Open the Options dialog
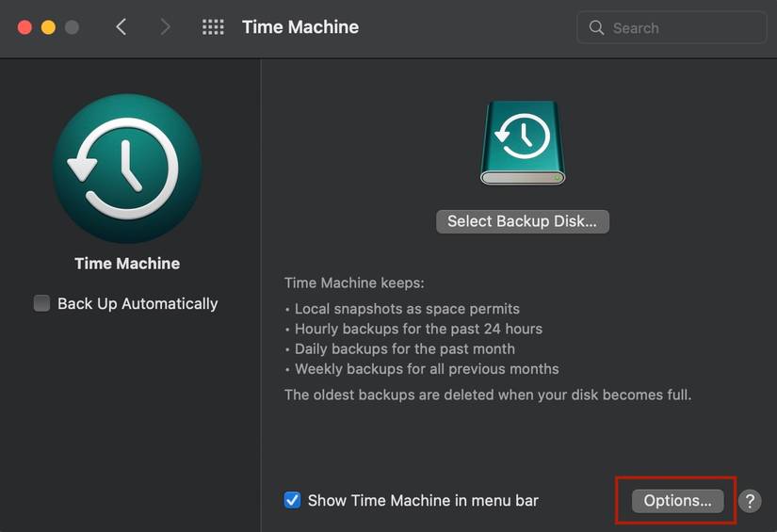This screenshot has width=777, height=532. (677, 500)
